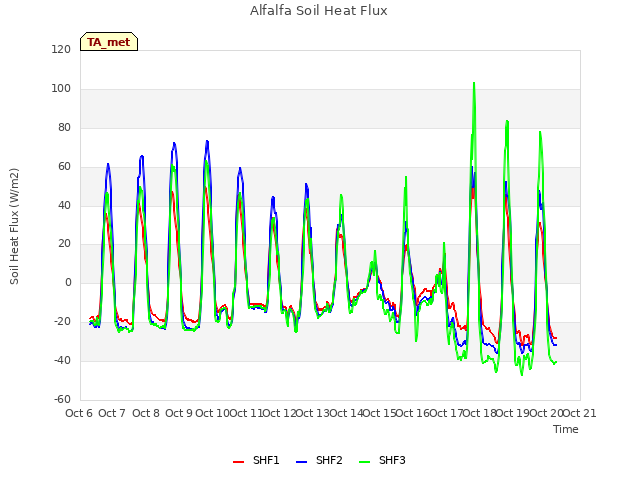Click the red SHF1 legend swatch
This screenshot has width=640, height=480.
pyautogui.click(x=238, y=462)
